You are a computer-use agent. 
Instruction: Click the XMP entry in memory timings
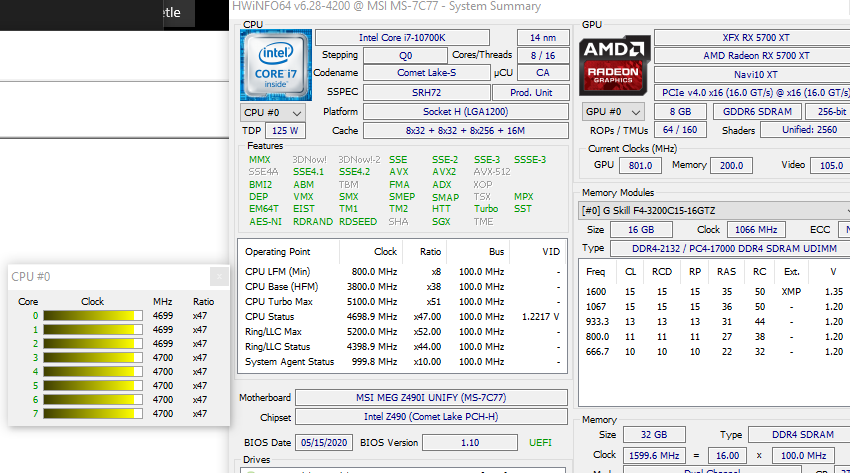point(791,291)
